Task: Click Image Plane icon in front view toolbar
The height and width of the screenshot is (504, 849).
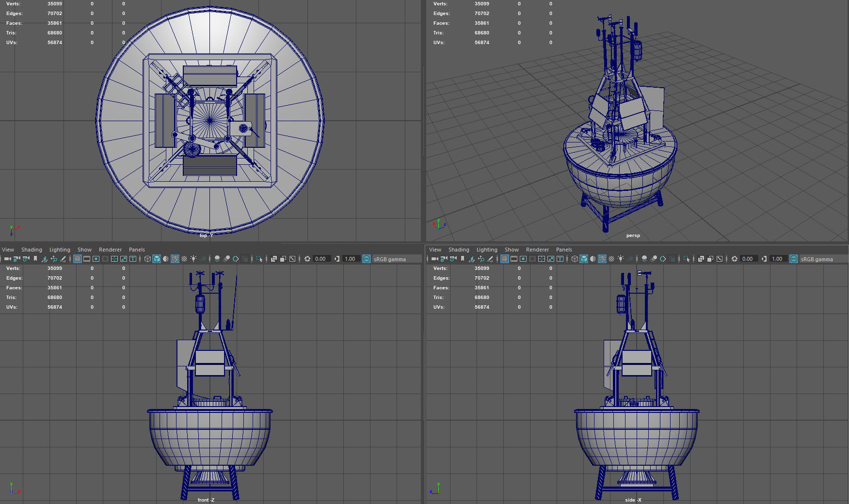Action: pyautogui.click(x=45, y=259)
